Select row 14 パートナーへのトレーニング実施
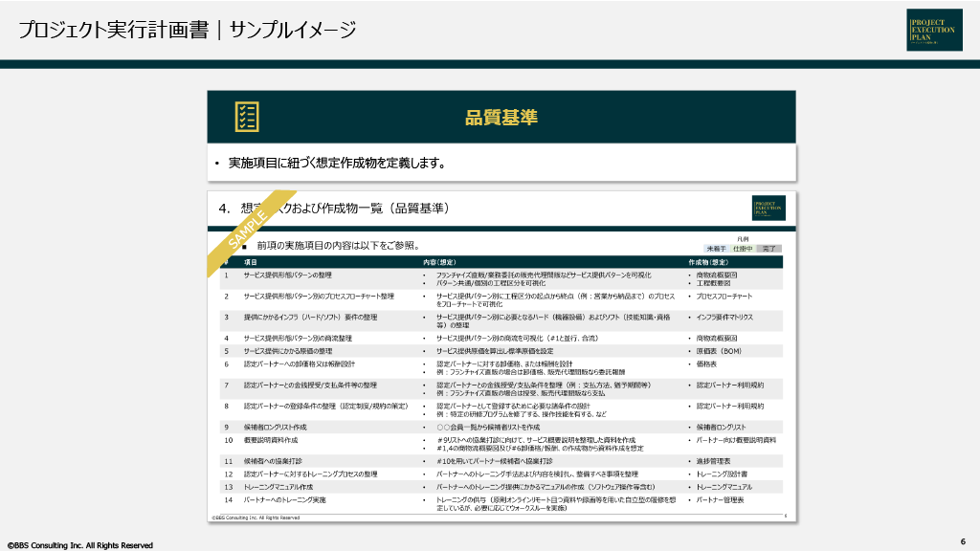Image resolution: width=980 pixels, height=551 pixels. [x=284, y=500]
